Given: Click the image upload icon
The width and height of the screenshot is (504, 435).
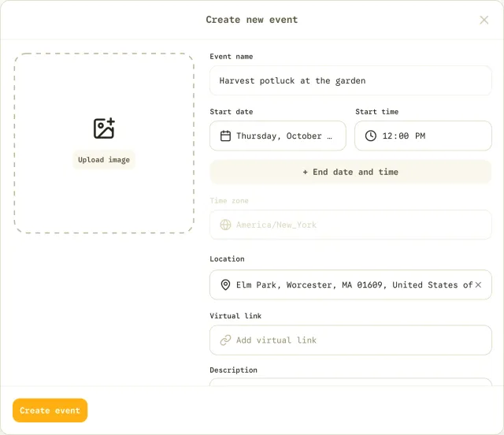Looking at the screenshot, I should [104, 128].
